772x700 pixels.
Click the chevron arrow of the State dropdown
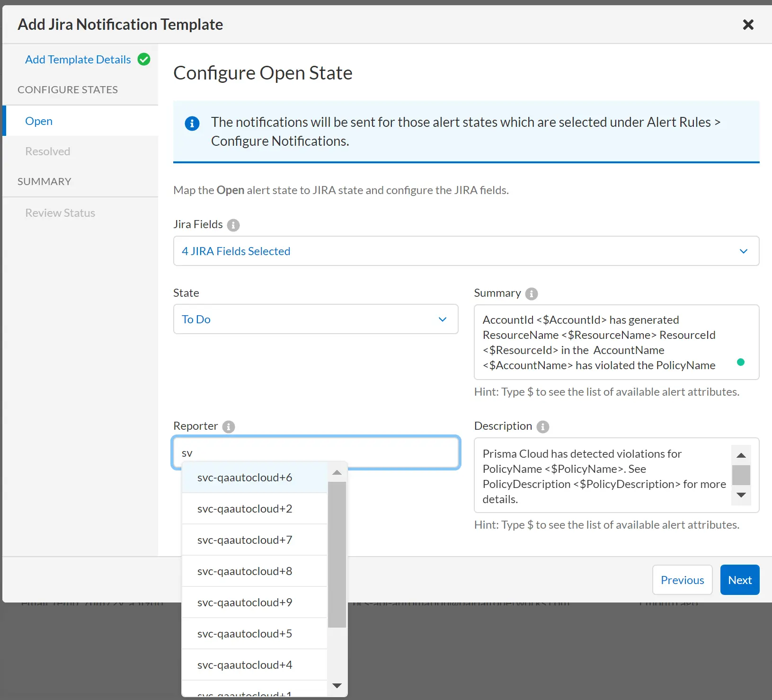pyautogui.click(x=443, y=319)
